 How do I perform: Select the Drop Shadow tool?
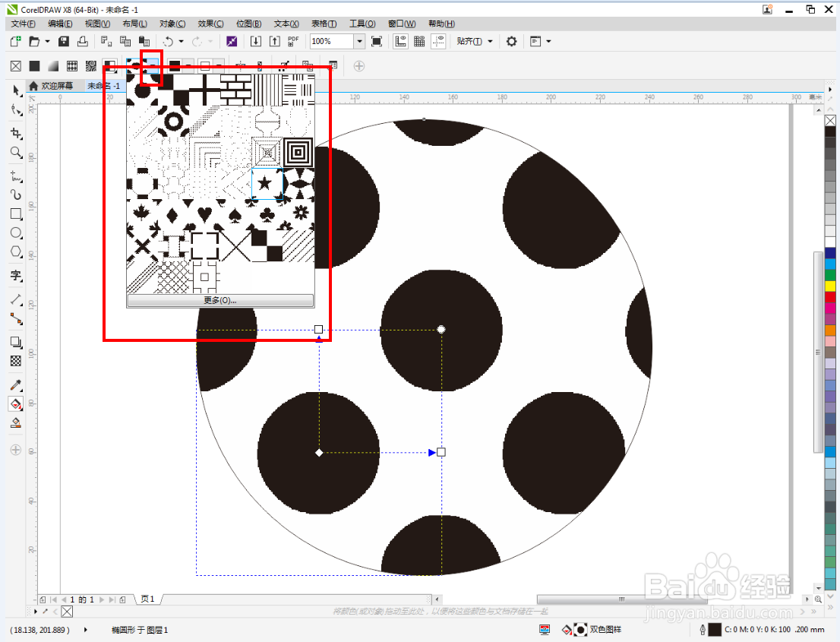16,342
